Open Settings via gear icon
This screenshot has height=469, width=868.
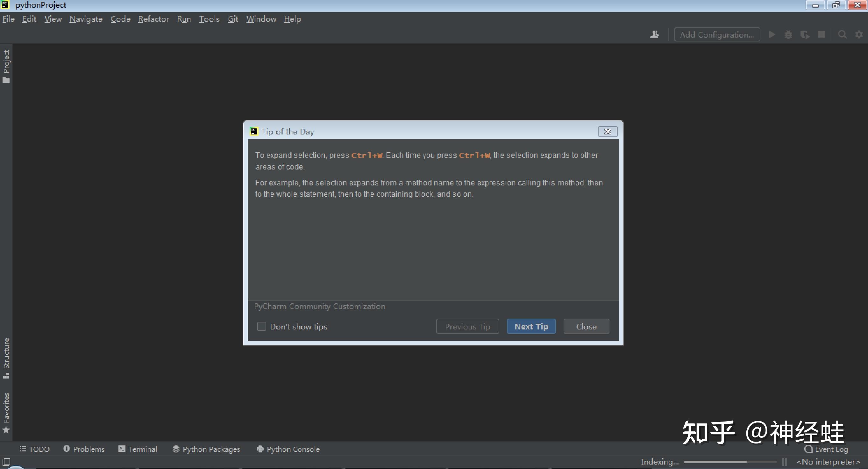859,34
